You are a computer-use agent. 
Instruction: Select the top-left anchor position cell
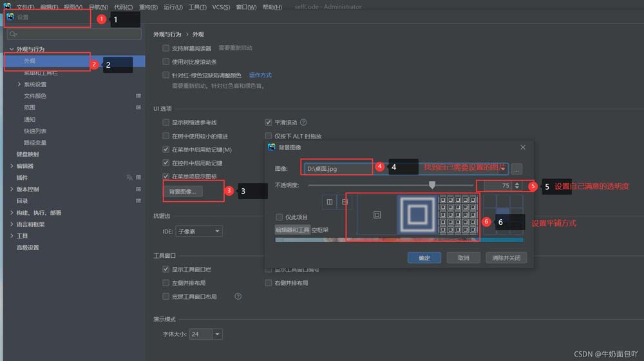tap(489, 202)
